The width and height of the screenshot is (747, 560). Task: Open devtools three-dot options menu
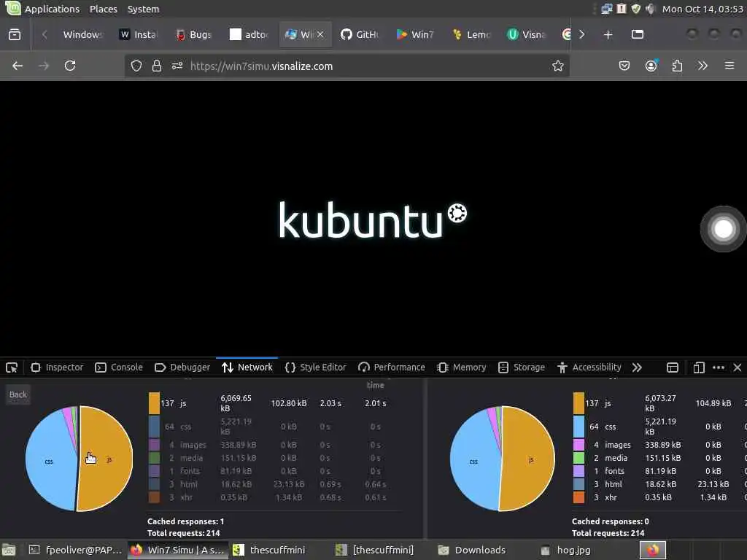(x=719, y=367)
